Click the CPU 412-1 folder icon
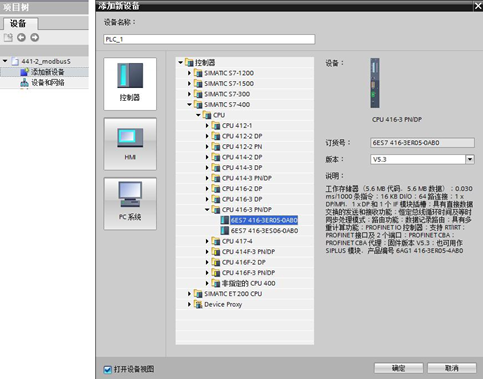The height and width of the screenshot is (379, 483). [216, 126]
